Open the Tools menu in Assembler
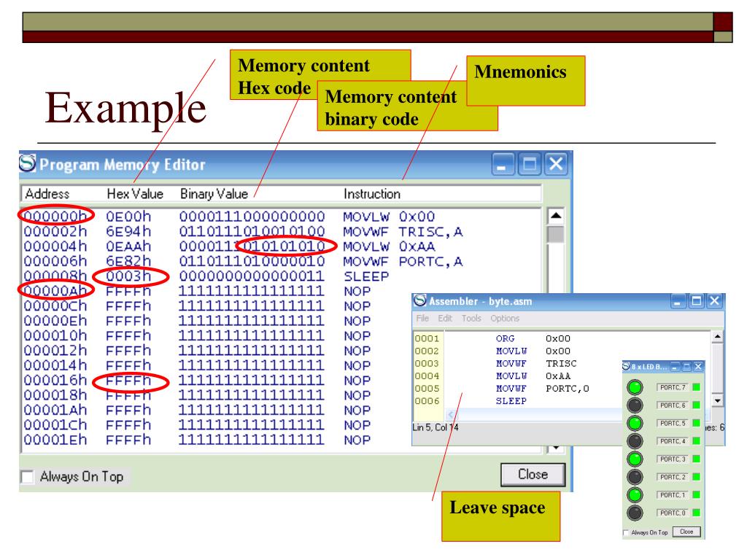 coord(471,318)
